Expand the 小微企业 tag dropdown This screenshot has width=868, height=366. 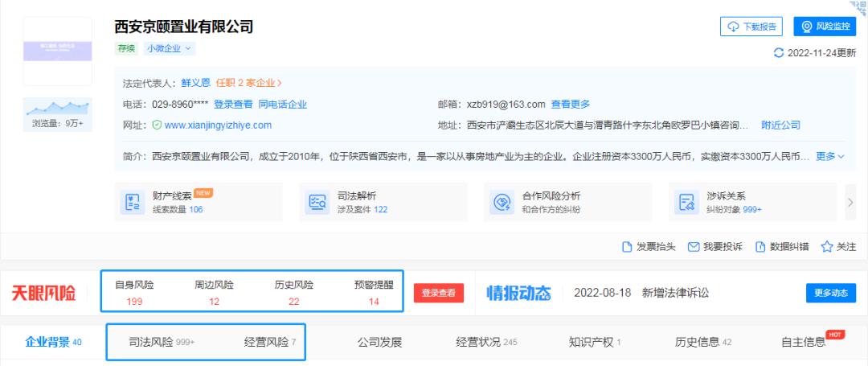click(170, 48)
